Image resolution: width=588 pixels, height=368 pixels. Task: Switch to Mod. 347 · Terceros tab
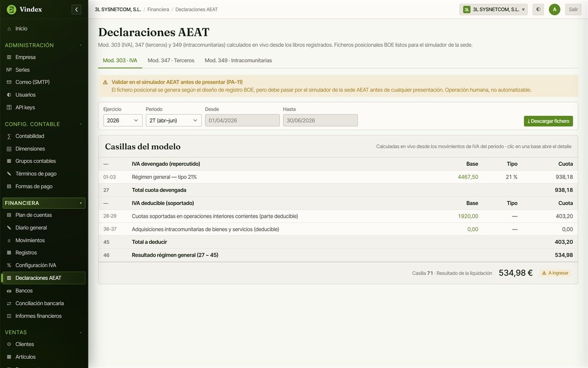coord(171,60)
